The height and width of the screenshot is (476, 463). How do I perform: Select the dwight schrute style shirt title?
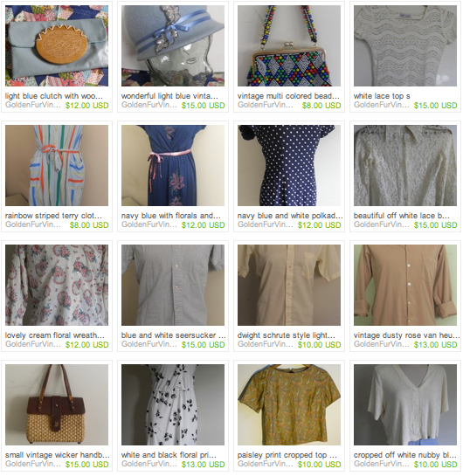(287, 335)
